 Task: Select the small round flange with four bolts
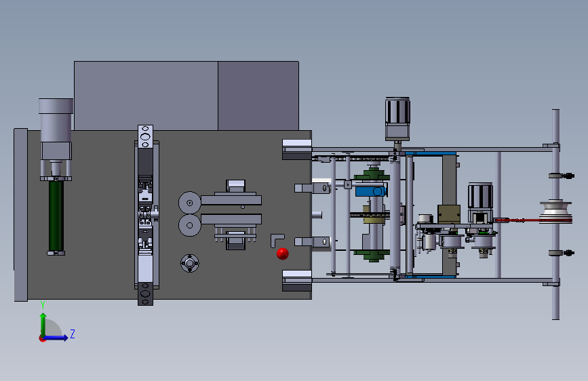pos(190,263)
